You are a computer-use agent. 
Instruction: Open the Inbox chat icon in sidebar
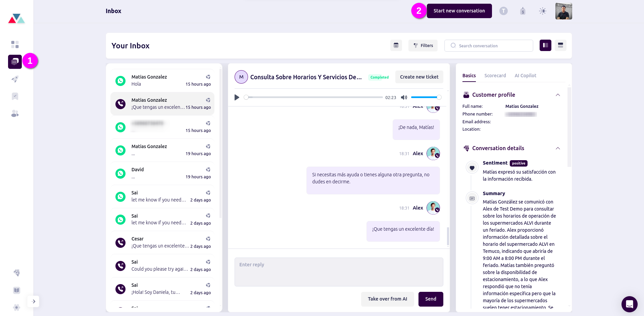[15, 62]
